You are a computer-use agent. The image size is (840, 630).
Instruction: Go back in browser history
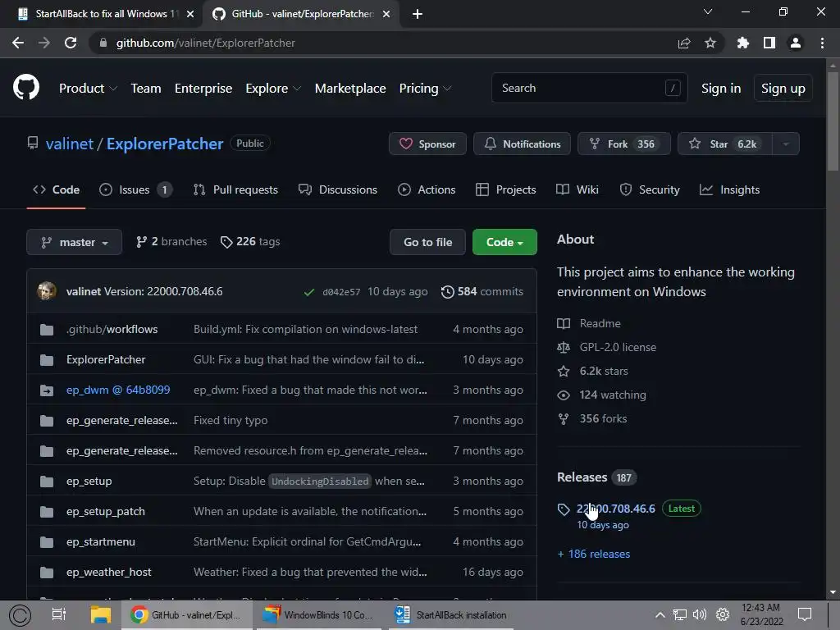click(x=18, y=43)
